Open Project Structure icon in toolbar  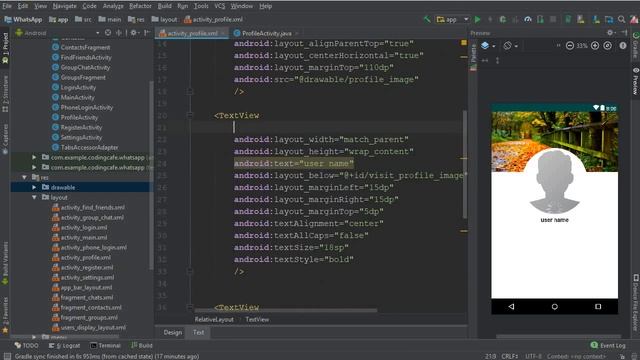coord(609,19)
